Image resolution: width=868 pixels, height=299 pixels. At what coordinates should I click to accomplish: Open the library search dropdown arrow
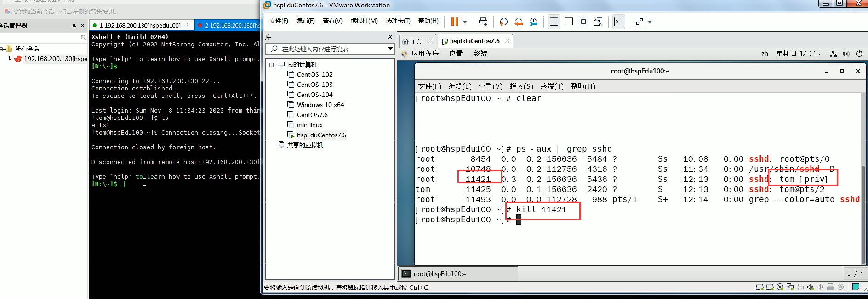[x=390, y=49]
